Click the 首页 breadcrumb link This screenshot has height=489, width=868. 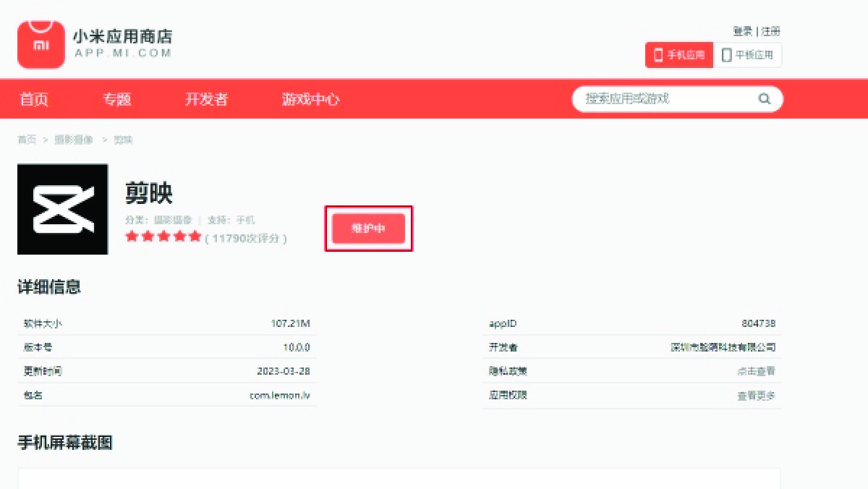27,140
